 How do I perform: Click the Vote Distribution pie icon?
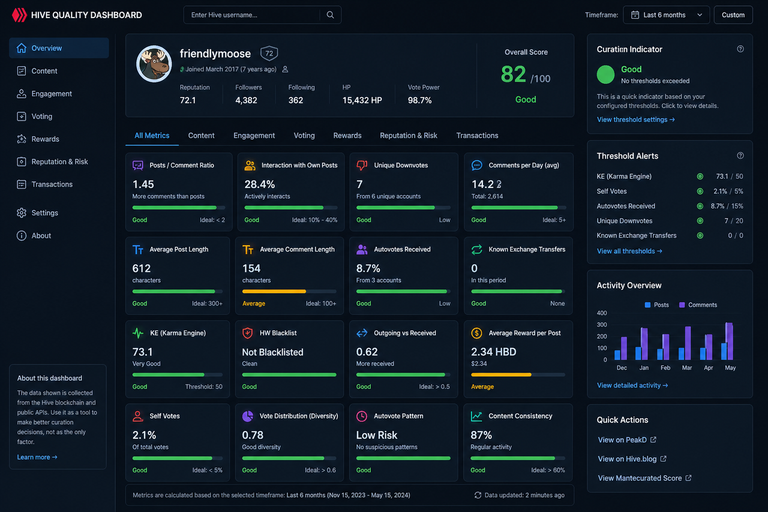(248, 416)
